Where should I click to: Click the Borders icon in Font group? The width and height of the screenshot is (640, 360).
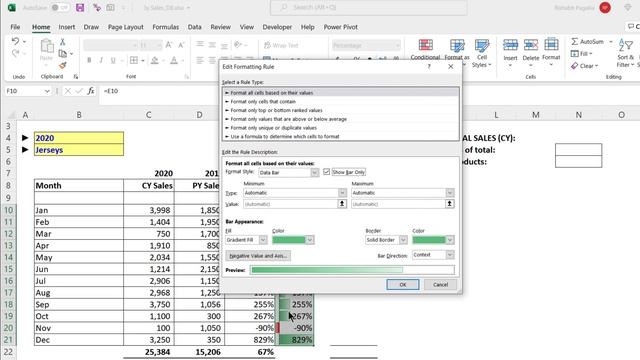[134, 60]
